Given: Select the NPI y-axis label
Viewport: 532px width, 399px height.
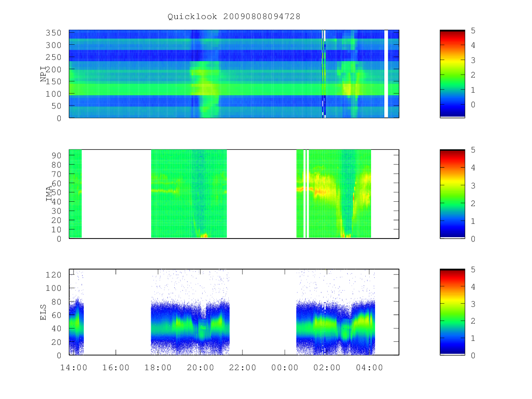Looking at the screenshot, I should (43, 74).
